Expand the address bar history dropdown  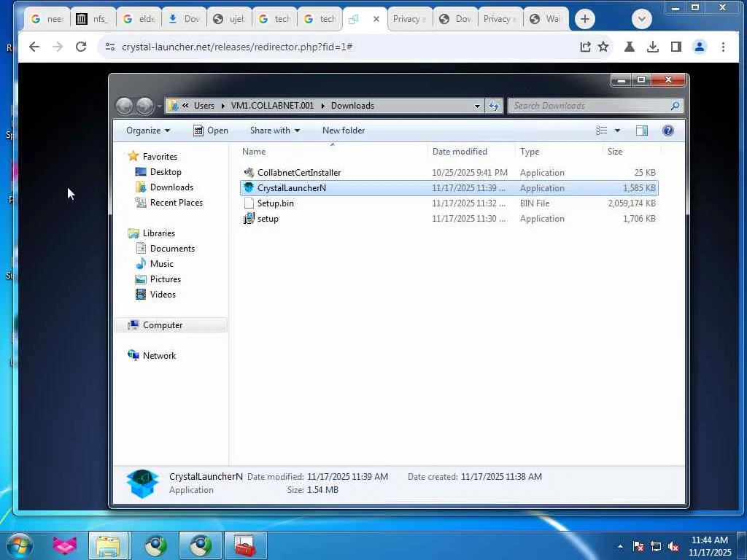pyautogui.click(x=477, y=106)
